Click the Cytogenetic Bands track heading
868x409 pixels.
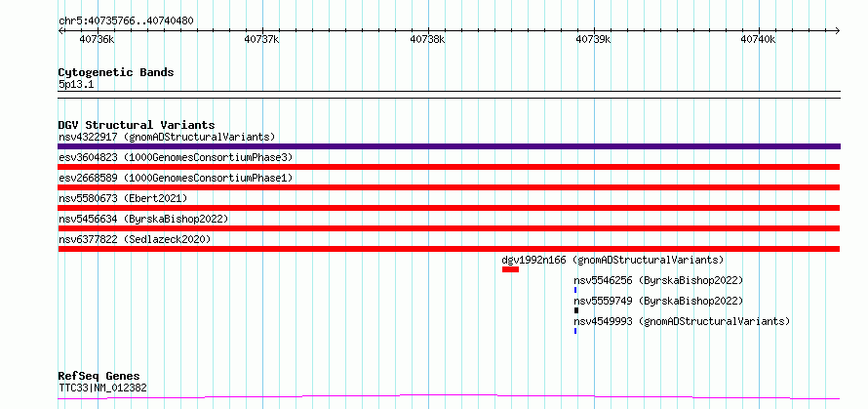[116, 72]
